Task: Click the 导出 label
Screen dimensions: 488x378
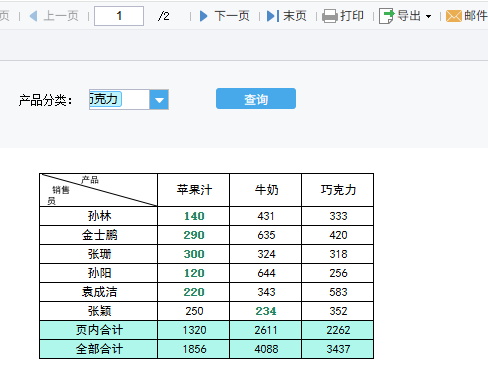Action: tap(409, 16)
